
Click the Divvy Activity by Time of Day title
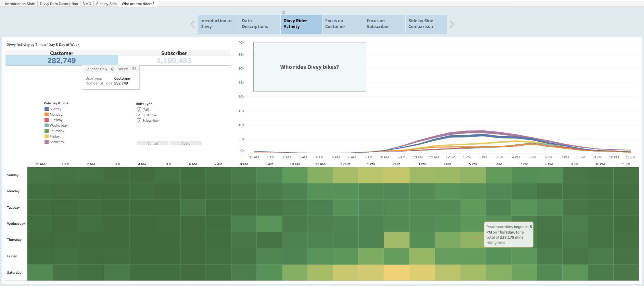[43, 44]
